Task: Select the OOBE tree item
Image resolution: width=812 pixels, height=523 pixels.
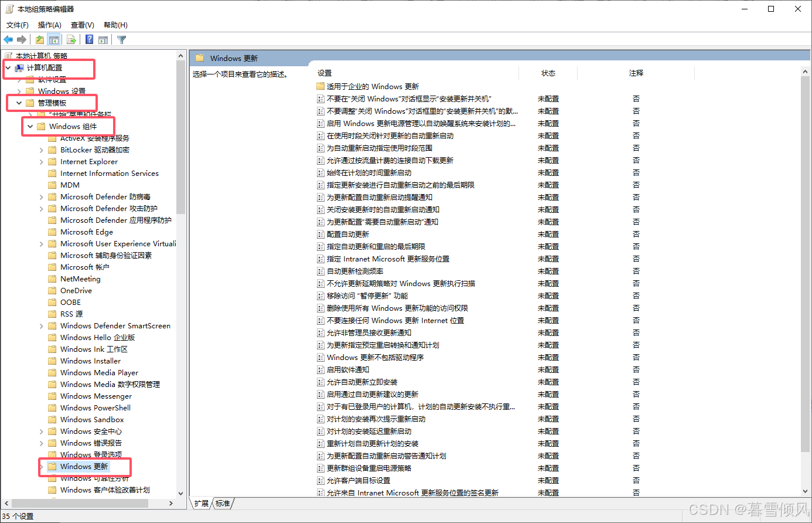Action: pos(70,303)
